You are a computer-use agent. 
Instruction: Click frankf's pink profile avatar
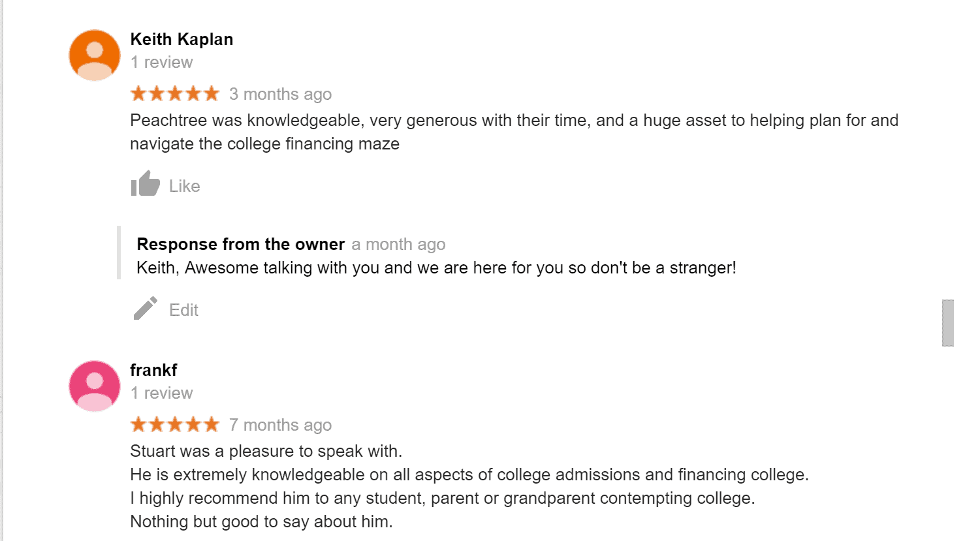click(x=95, y=386)
